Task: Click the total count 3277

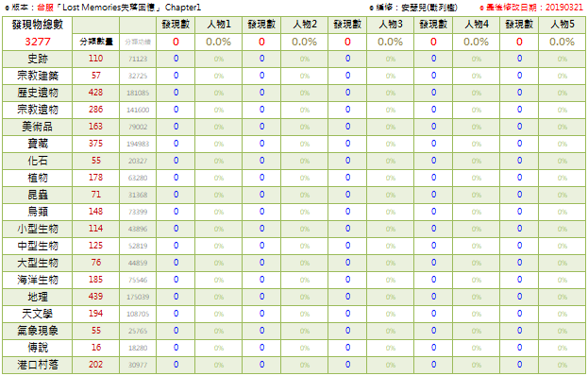Action: [x=37, y=42]
